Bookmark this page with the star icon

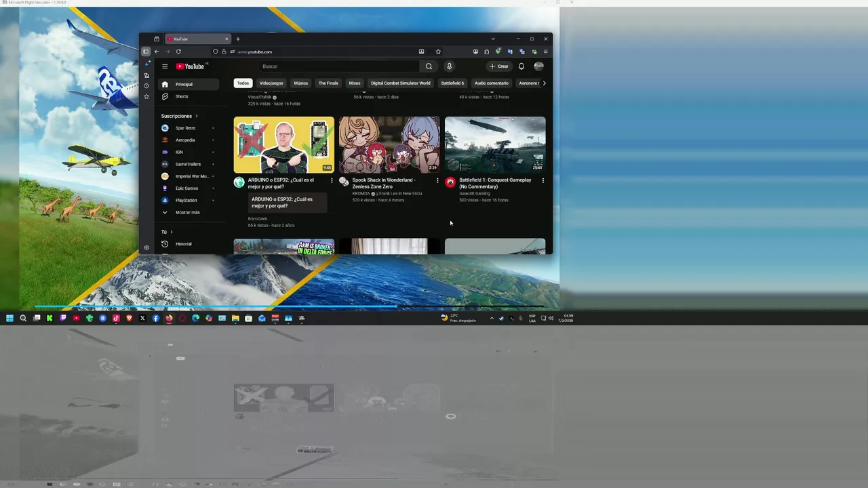tap(438, 52)
